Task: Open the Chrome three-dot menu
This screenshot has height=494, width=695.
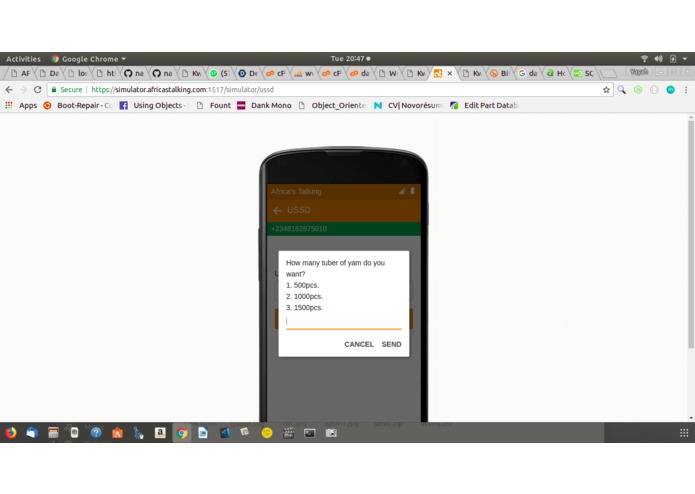Action: point(686,90)
